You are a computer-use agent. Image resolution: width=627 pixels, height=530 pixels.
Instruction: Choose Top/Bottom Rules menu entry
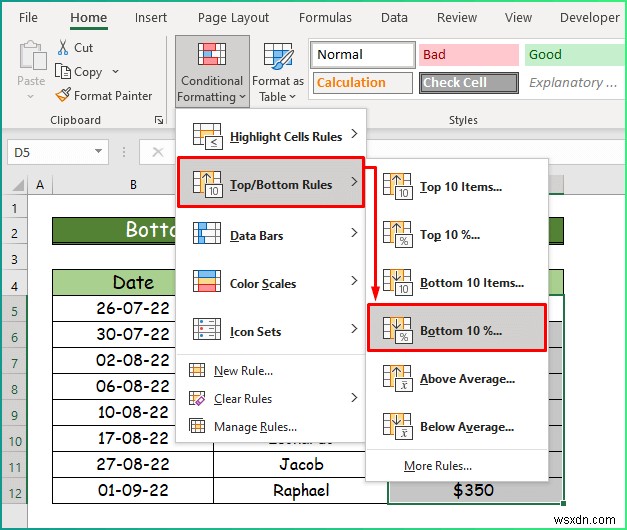271,182
